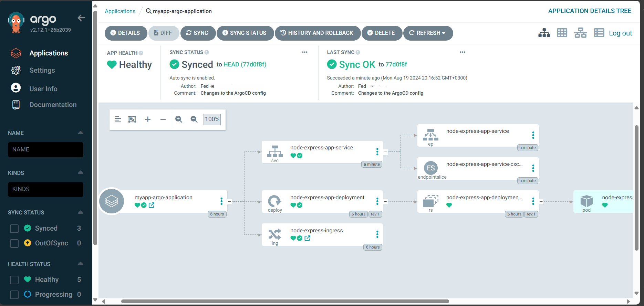
Task: Collapse the KINDS filter section
Action: coord(81,172)
